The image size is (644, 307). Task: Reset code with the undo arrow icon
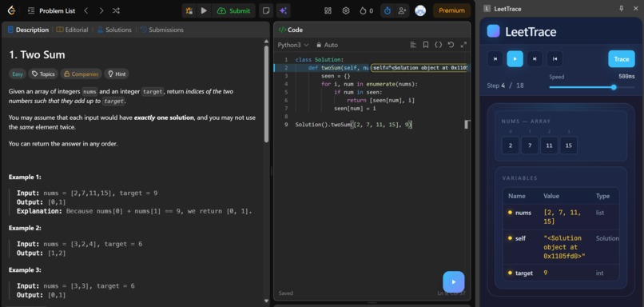click(451, 45)
